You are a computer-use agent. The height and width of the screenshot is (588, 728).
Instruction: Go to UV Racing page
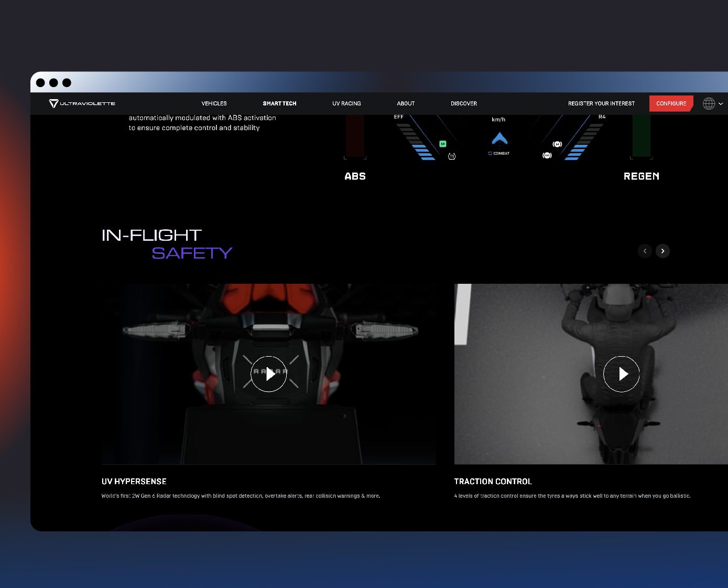[x=346, y=103]
